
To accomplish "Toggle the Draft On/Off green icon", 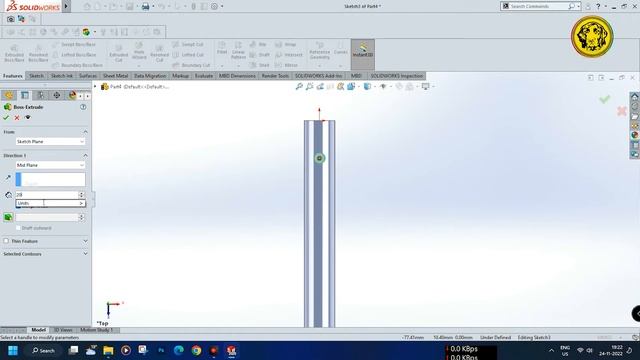I will pos(8,217).
